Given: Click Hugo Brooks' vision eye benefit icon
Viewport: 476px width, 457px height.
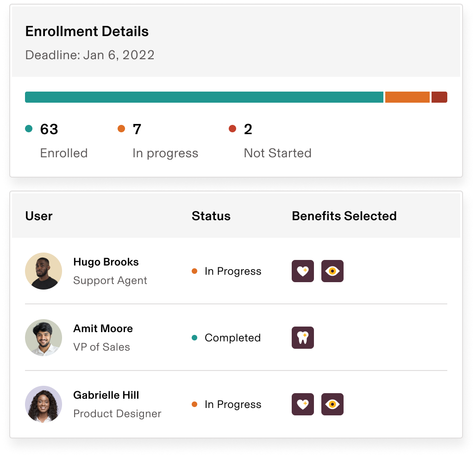Looking at the screenshot, I should tap(332, 271).
